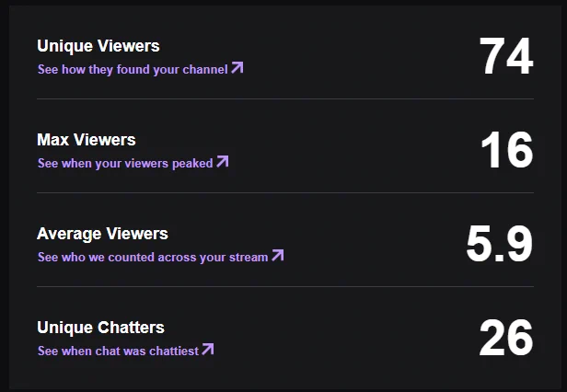Follow 'See who we counted across your stream'
Screen dimensions: 567x392
pyautogui.click(x=160, y=257)
